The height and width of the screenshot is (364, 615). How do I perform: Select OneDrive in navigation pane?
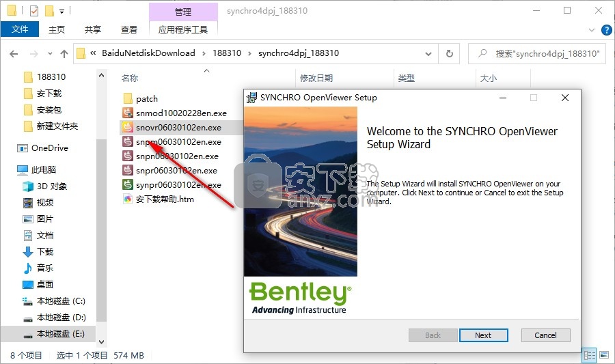[x=43, y=148]
